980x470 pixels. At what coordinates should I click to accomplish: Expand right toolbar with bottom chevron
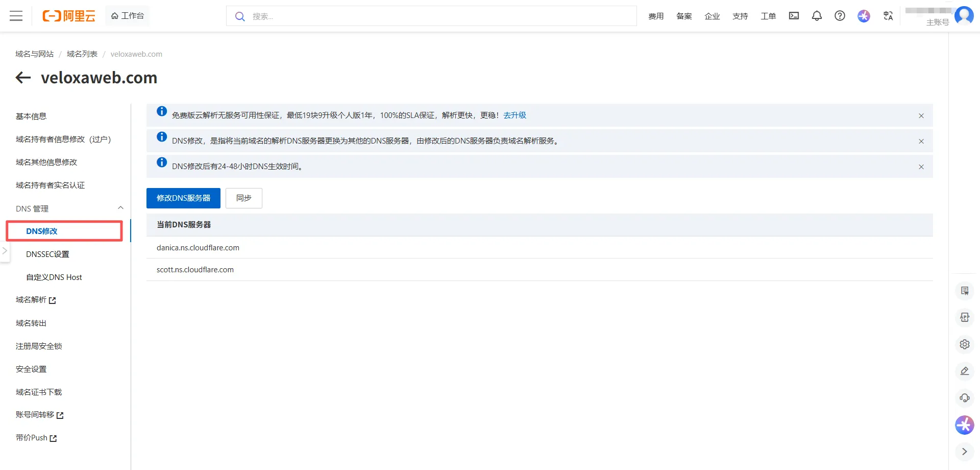point(964,452)
